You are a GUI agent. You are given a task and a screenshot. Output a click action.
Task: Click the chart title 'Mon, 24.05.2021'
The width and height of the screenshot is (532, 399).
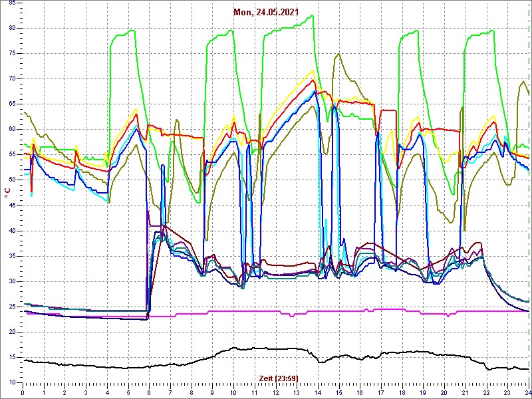point(266,12)
